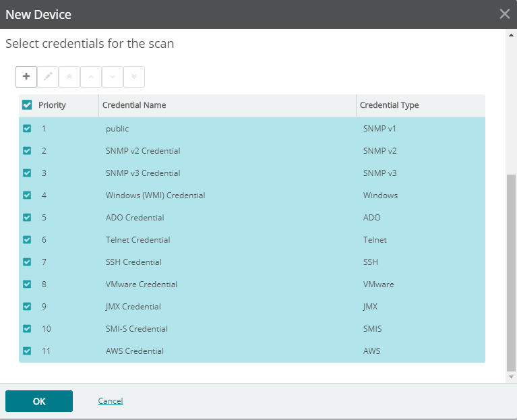The image size is (517, 420).
Task: Select the 'SSH Credential' name cell
Action: (x=133, y=262)
